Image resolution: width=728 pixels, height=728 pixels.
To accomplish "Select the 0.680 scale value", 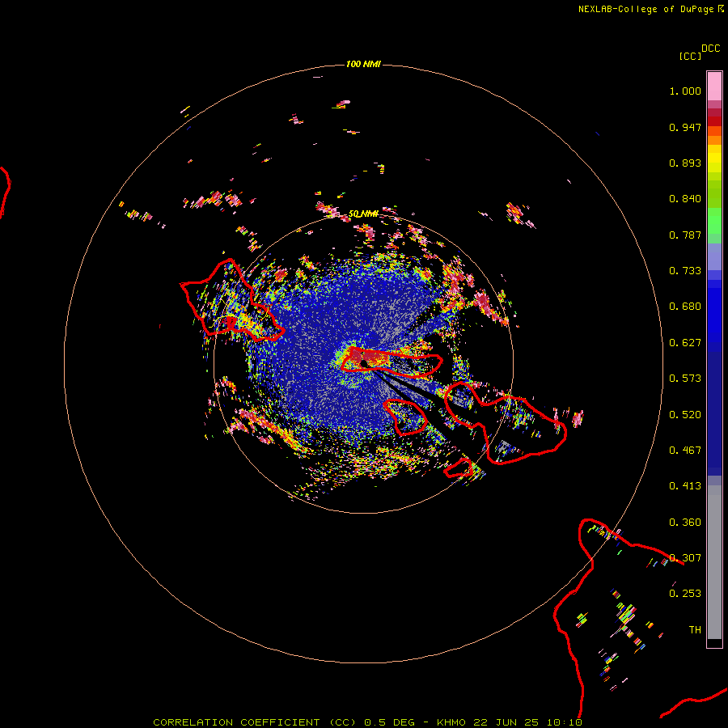I will pyautogui.click(x=685, y=307).
